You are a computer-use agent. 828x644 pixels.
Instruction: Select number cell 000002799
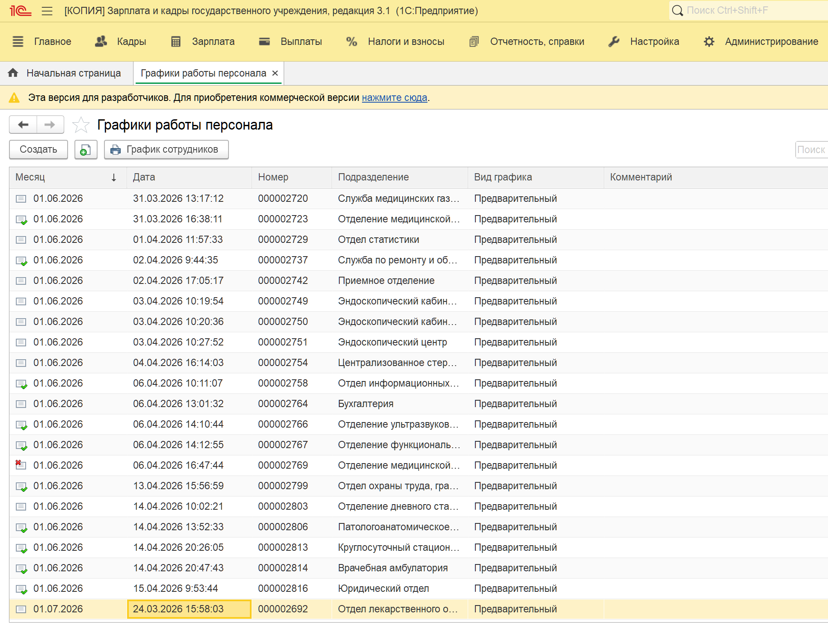pos(292,486)
